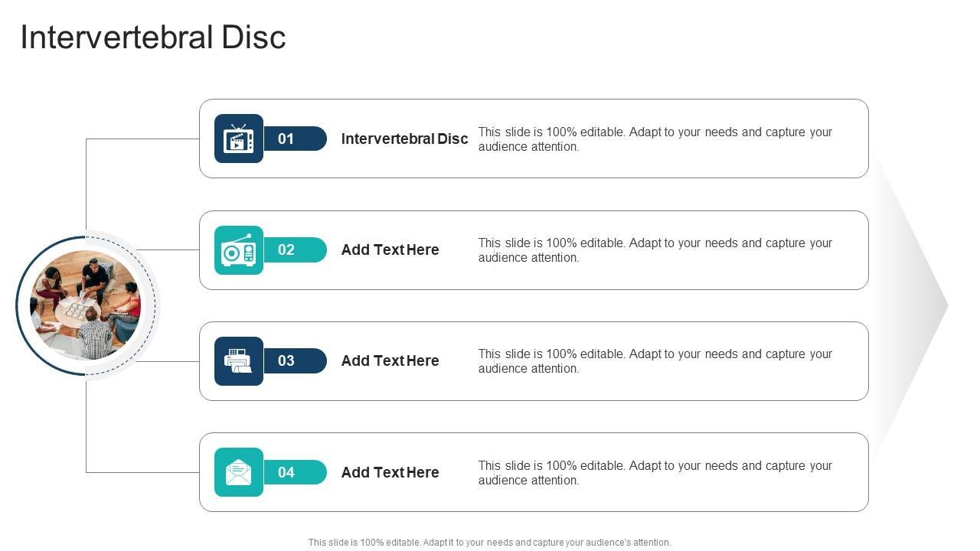980x551 pixels.
Task: Click the radio icon in row 02
Action: coord(239,250)
